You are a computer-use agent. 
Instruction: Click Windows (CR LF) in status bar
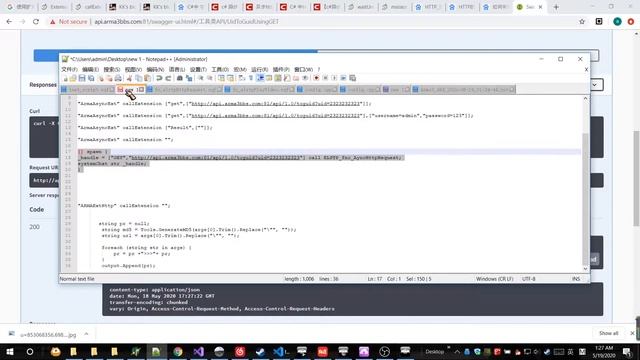494,279
